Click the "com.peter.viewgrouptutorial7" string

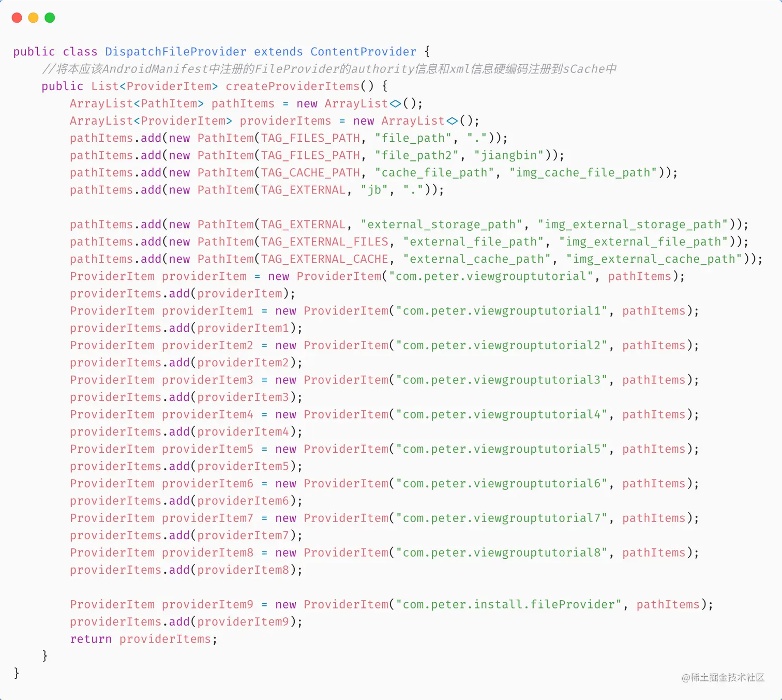[x=502, y=518]
